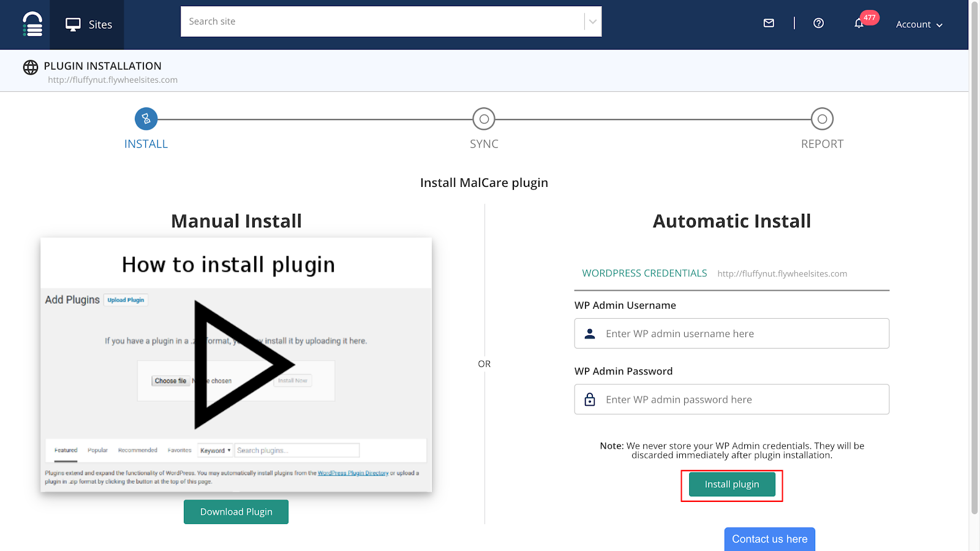Click the globe icon beside Plugin Installation
The image size is (980, 551).
point(31,67)
